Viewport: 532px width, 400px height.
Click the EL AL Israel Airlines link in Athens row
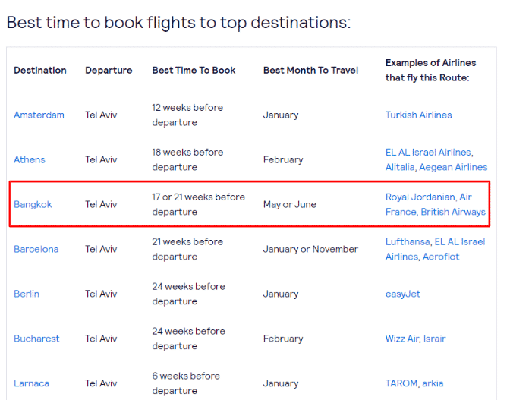pos(428,153)
